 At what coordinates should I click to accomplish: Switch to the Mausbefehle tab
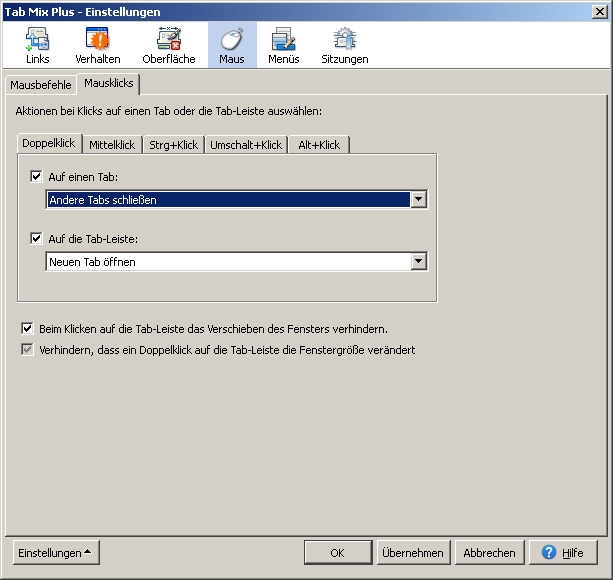41,85
